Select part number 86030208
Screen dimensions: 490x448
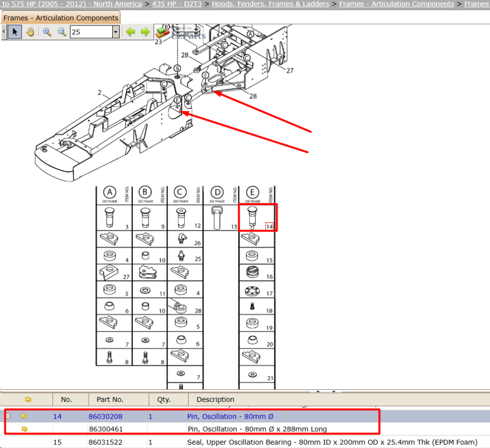point(105,417)
